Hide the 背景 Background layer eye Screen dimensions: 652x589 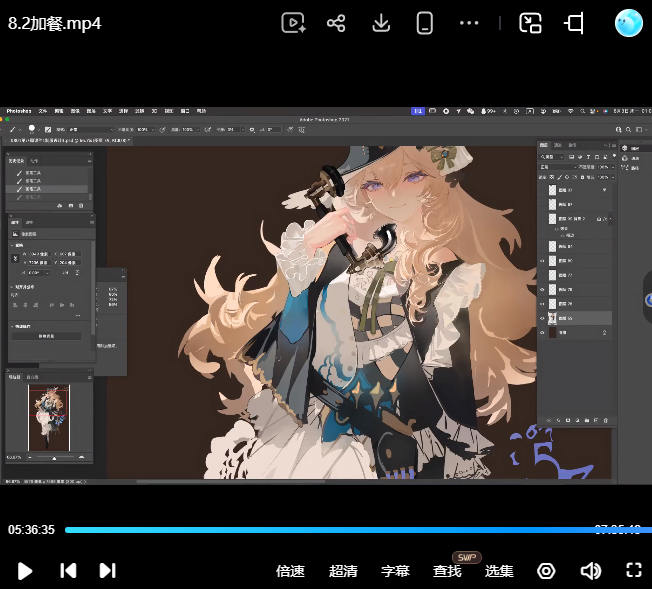[x=542, y=333]
